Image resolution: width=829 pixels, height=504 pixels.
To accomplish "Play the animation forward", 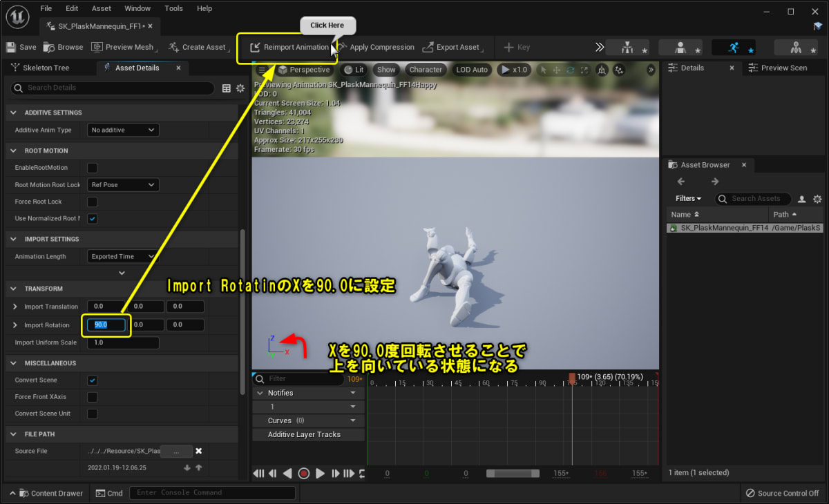I will [x=320, y=474].
